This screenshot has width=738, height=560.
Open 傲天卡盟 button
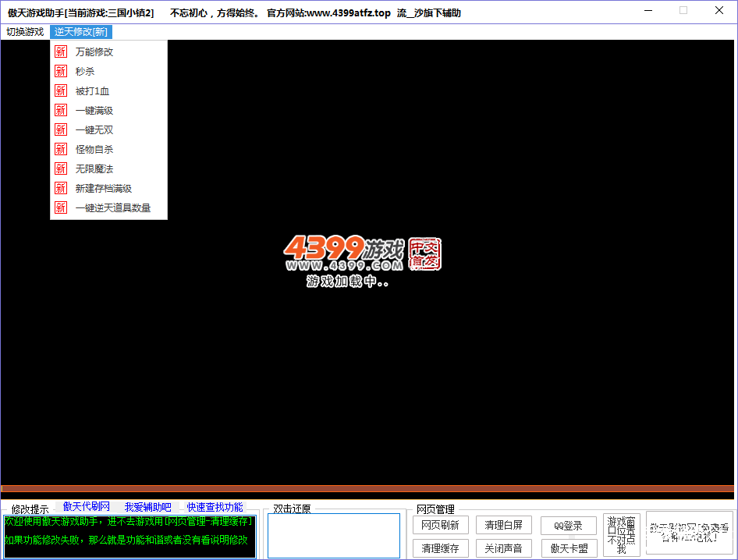pos(569,548)
